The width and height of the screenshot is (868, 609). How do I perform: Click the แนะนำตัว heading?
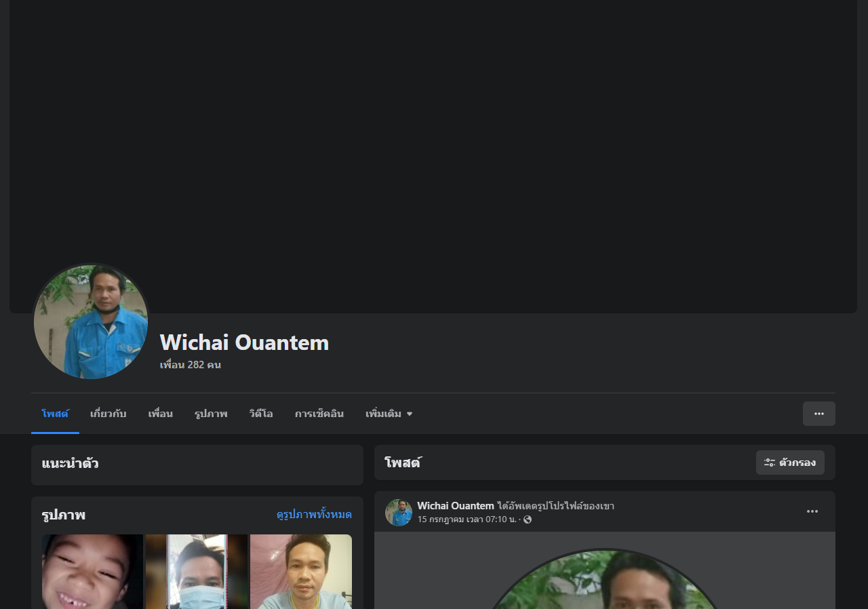pos(70,464)
